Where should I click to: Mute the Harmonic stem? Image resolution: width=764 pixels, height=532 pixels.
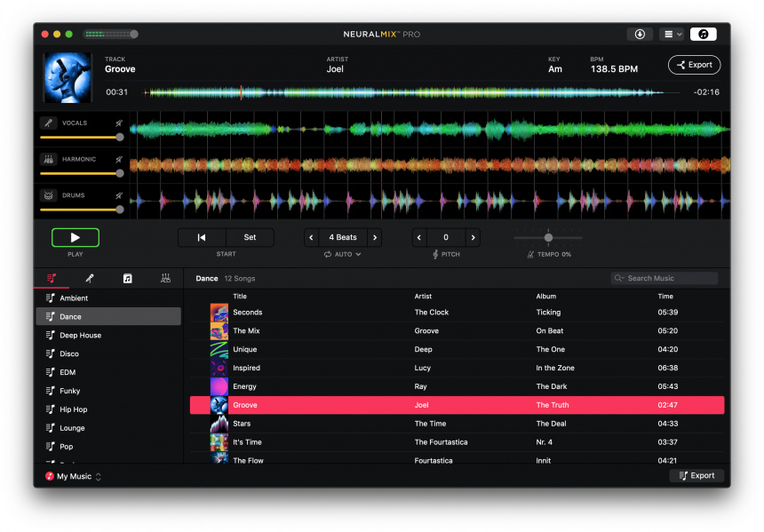pyautogui.click(x=119, y=159)
